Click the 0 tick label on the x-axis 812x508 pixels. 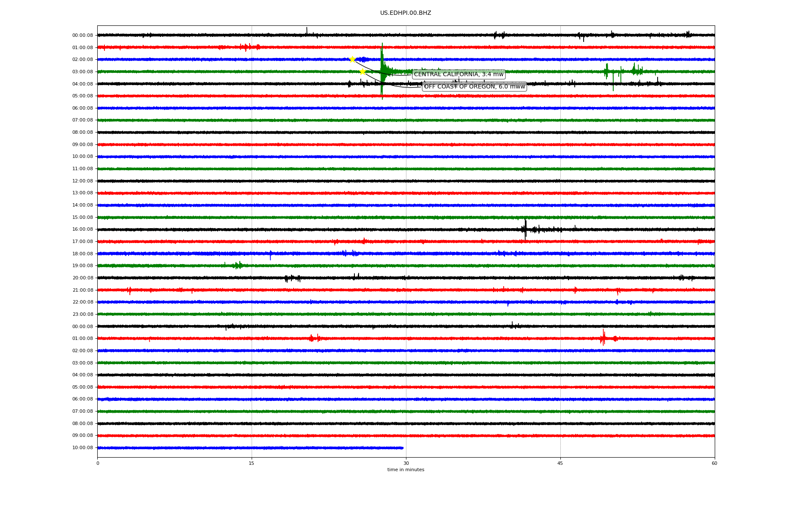98,463
